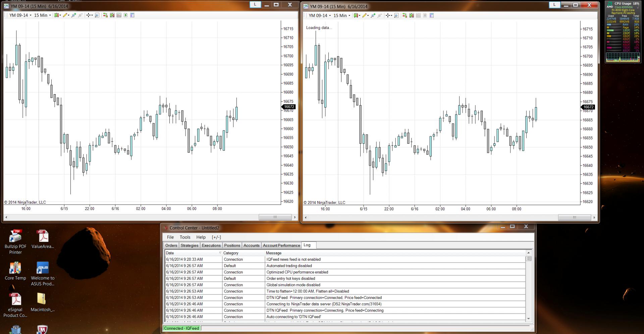
Task: Click the L link button on right chart title bar
Action: [554, 5]
